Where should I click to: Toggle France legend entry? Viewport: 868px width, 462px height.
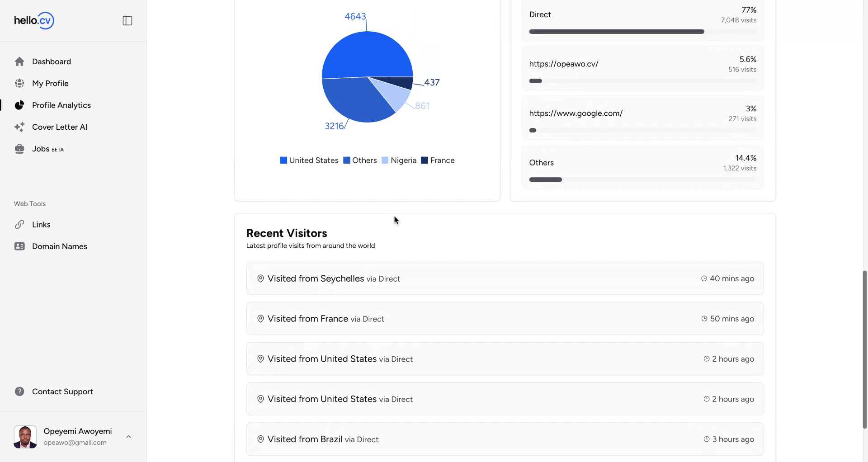click(438, 160)
